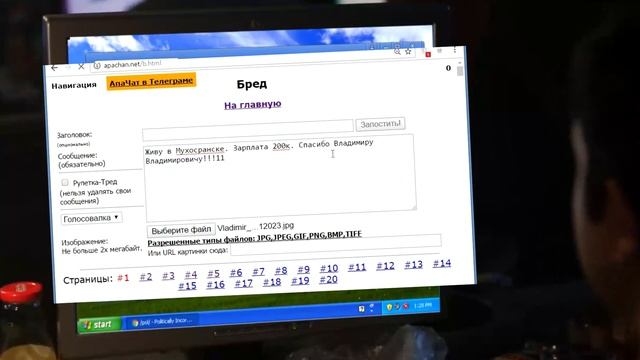Screen dimensions: 640x360
Task: Go to page #13
Action: pyautogui.click(x=413, y=264)
